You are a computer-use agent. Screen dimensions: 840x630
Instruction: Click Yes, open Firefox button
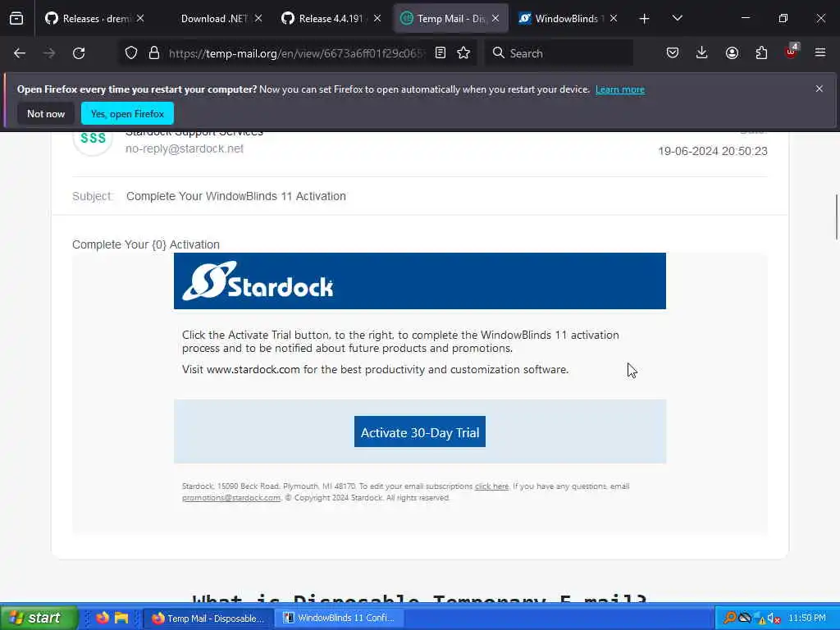coord(127,113)
